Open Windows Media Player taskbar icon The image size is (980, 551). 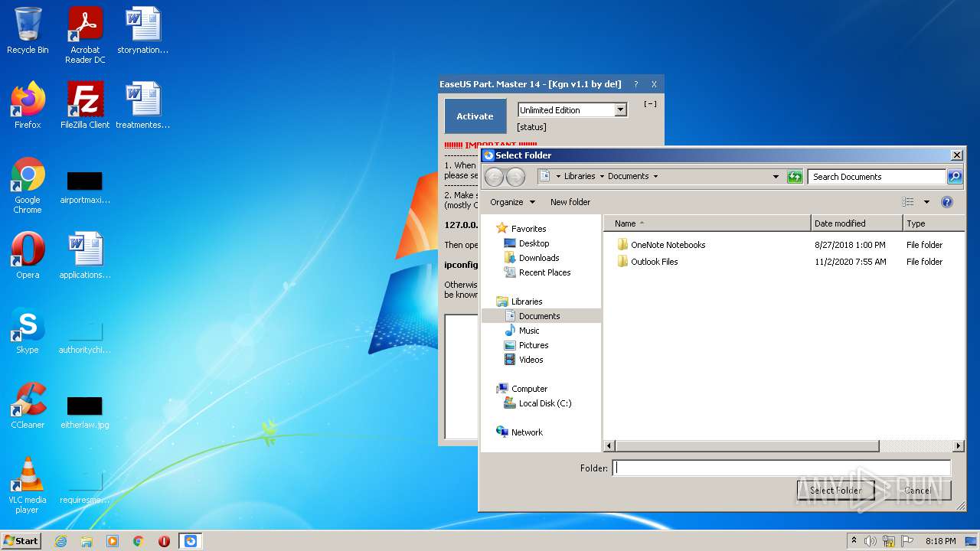pos(113,541)
